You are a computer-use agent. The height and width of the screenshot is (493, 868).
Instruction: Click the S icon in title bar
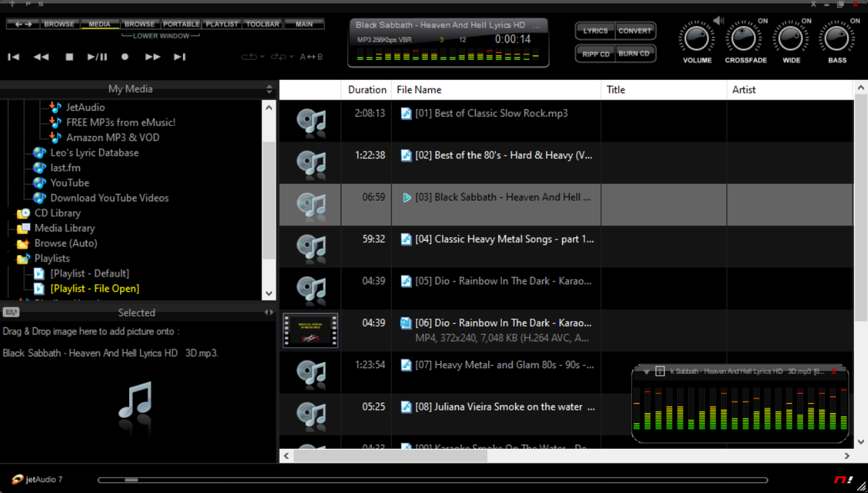click(x=41, y=3)
